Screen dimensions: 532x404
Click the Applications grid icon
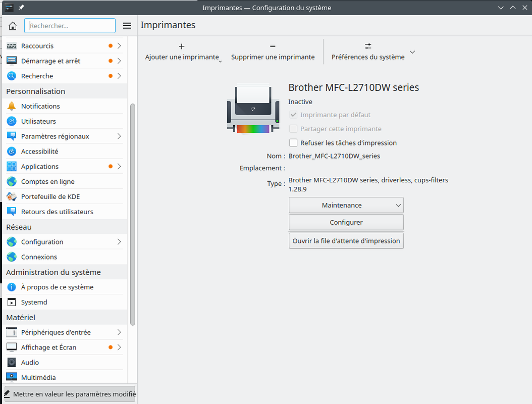pos(12,166)
